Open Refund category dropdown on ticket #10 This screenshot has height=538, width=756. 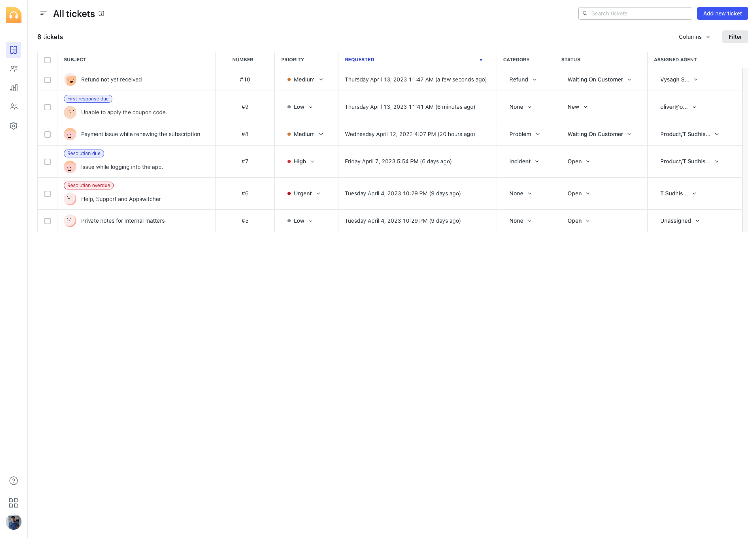tap(523, 79)
